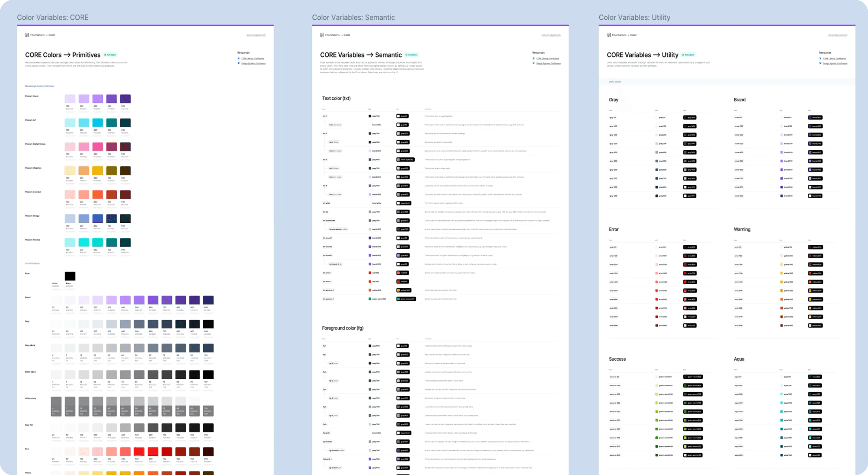The image size is (868, 475).
Task: Click the Marketing & Product Primitives section label
Action: click(39, 86)
